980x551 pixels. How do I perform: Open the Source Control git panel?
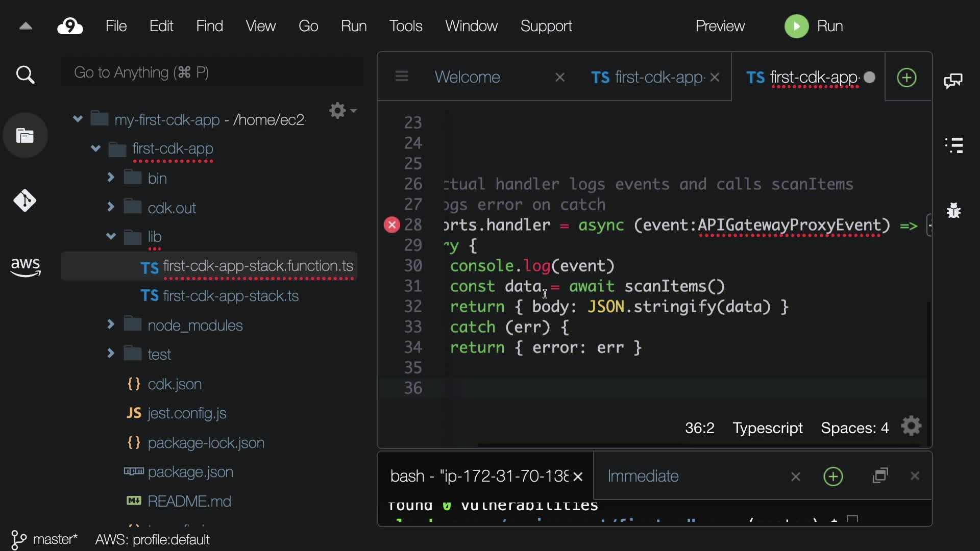pyautogui.click(x=25, y=201)
